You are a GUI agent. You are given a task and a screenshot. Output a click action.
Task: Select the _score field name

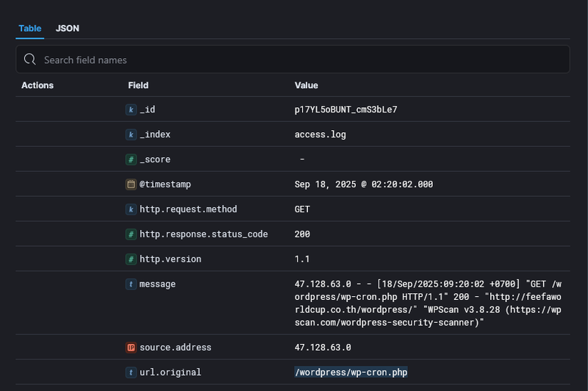[155, 159]
